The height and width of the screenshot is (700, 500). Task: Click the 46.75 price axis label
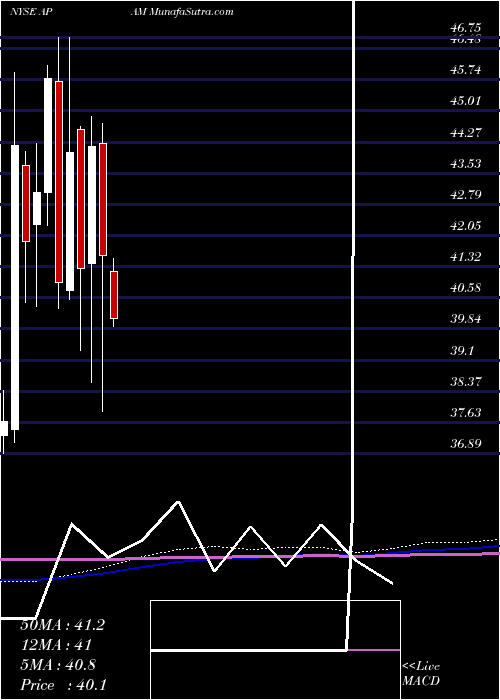click(465, 28)
